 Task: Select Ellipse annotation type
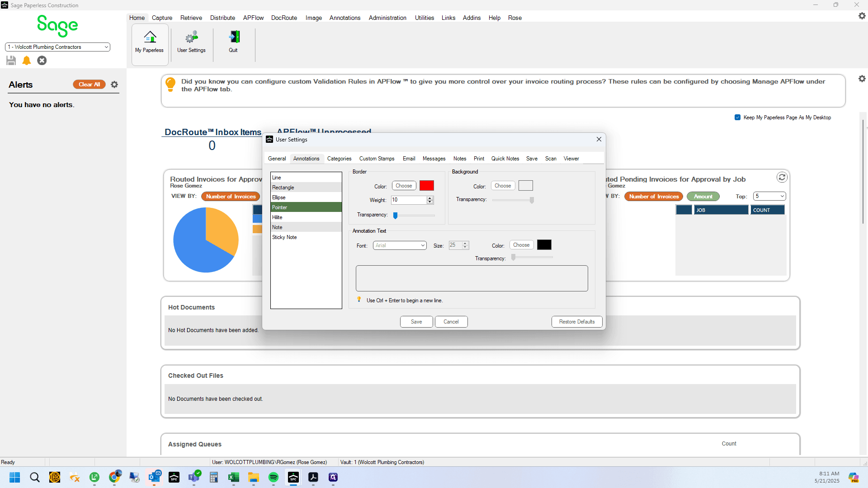tap(306, 197)
